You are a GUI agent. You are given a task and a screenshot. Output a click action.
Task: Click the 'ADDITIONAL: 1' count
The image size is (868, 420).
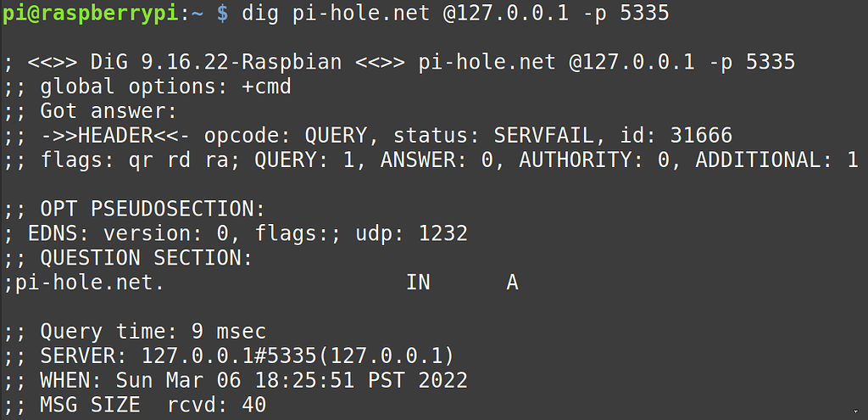coord(776,160)
